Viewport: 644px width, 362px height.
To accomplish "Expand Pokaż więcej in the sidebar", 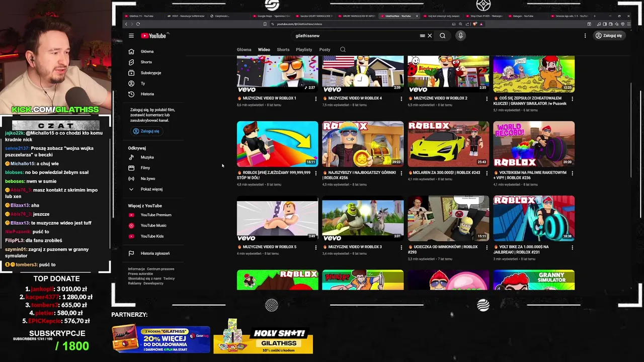I will pyautogui.click(x=151, y=189).
